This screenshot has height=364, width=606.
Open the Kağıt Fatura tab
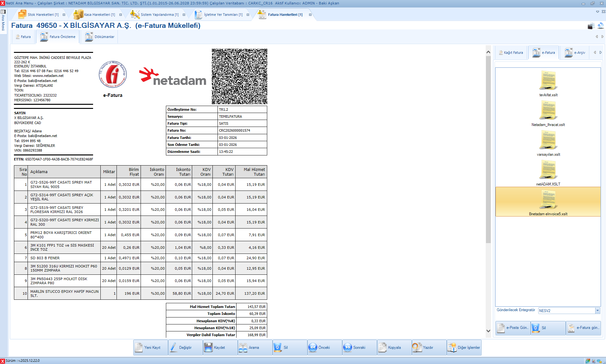[511, 53]
